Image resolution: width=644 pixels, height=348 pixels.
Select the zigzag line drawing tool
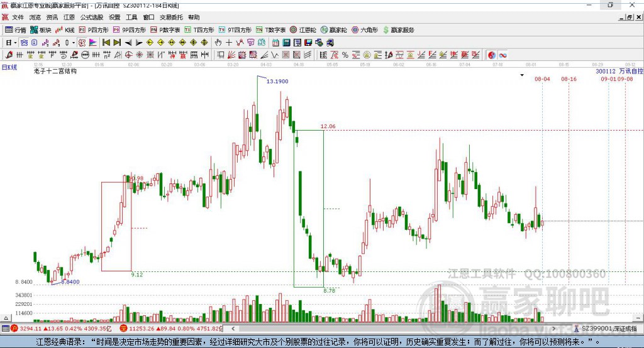coord(275,55)
